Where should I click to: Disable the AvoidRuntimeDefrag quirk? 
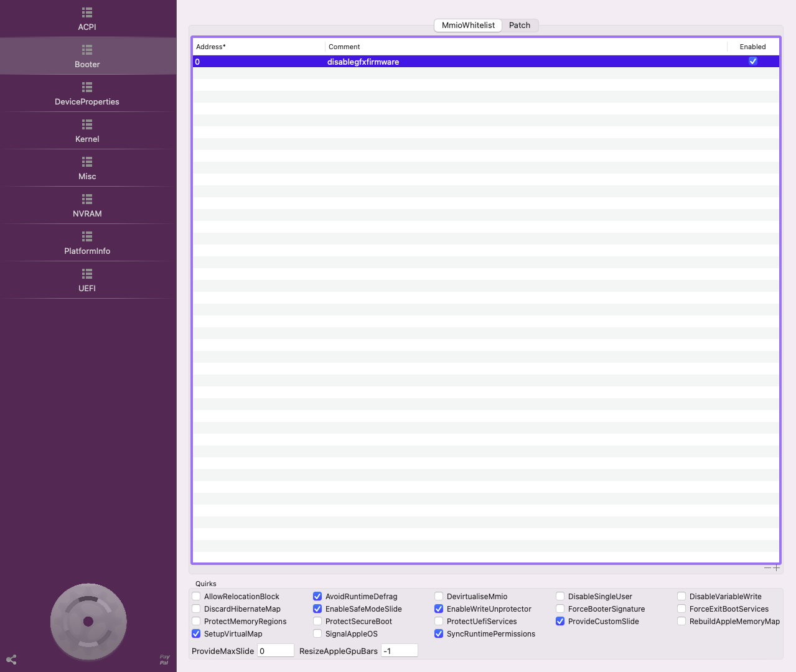(x=317, y=597)
